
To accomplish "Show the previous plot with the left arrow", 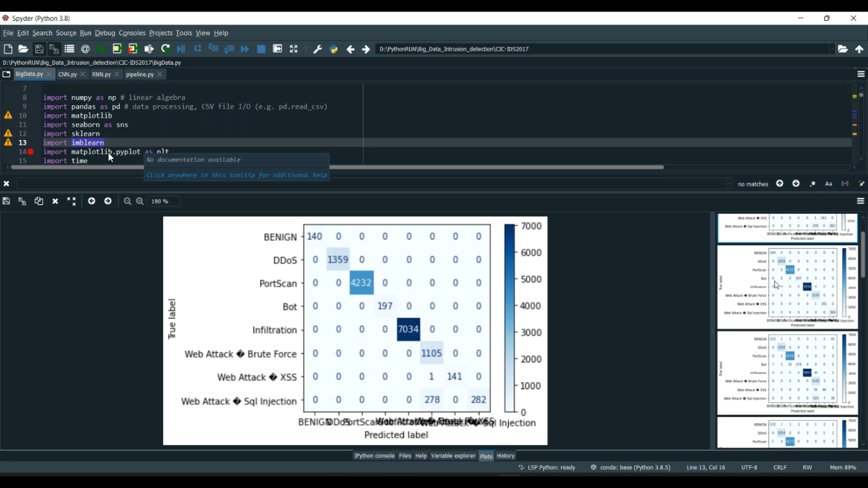I will [x=91, y=201].
